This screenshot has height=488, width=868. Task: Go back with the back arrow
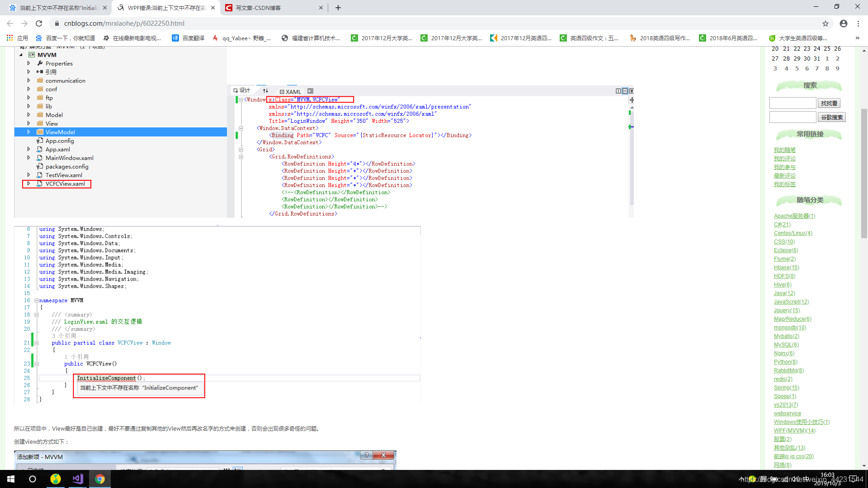(10, 23)
